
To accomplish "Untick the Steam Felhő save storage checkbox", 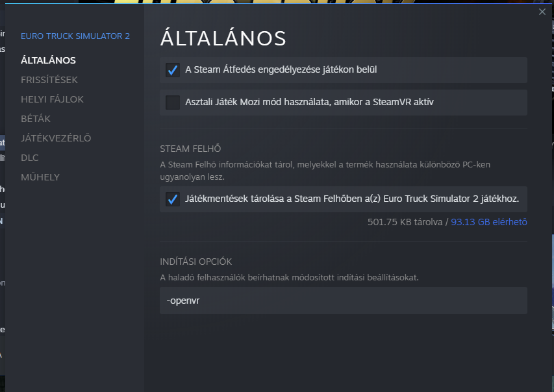I will (173, 199).
